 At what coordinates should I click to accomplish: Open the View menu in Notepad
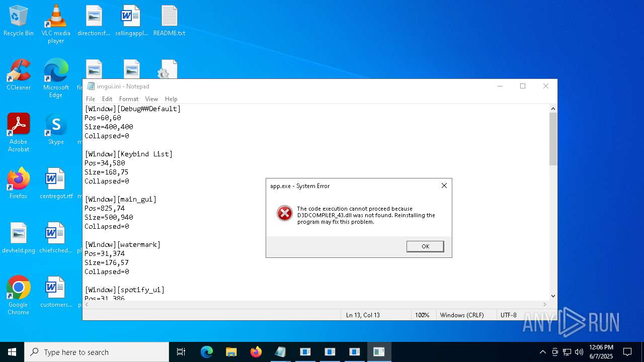tap(151, 99)
